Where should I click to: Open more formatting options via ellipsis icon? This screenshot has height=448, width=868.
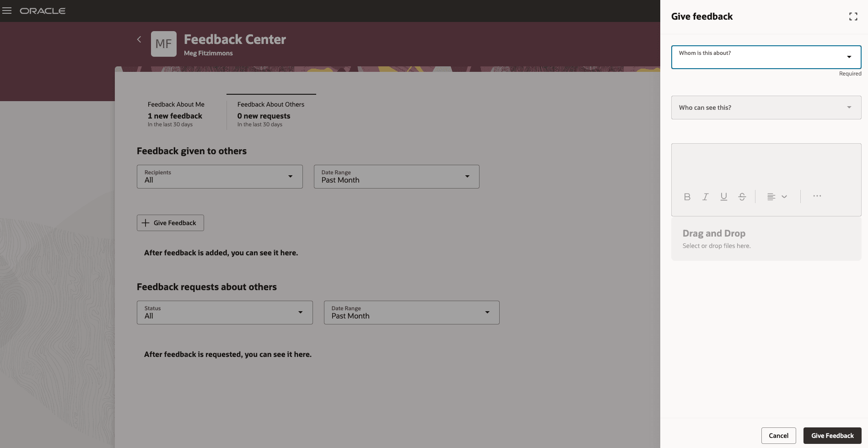[817, 196]
